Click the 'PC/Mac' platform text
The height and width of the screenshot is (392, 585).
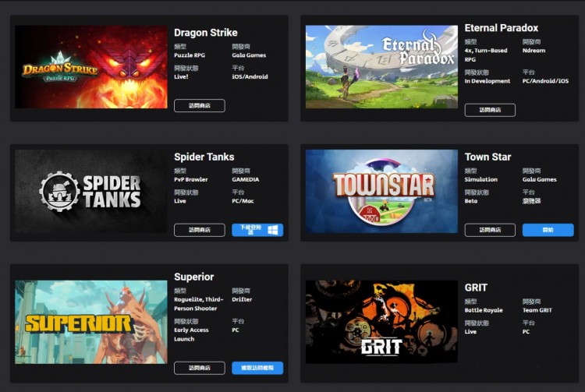(x=243, y=201)
